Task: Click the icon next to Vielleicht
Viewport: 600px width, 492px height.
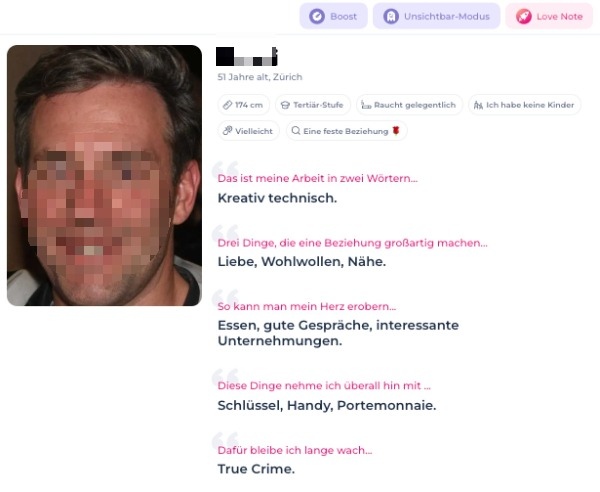Action: (x=227, y=130)
